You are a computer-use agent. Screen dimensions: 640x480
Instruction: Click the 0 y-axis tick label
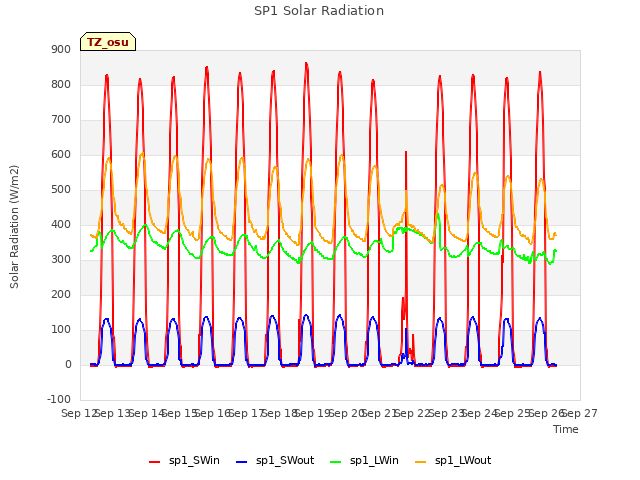[68, 365]
